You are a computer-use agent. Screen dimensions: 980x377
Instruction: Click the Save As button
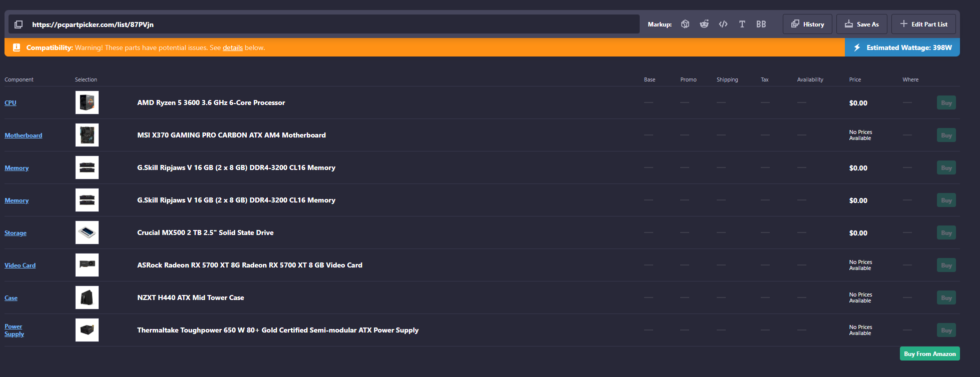862,24
